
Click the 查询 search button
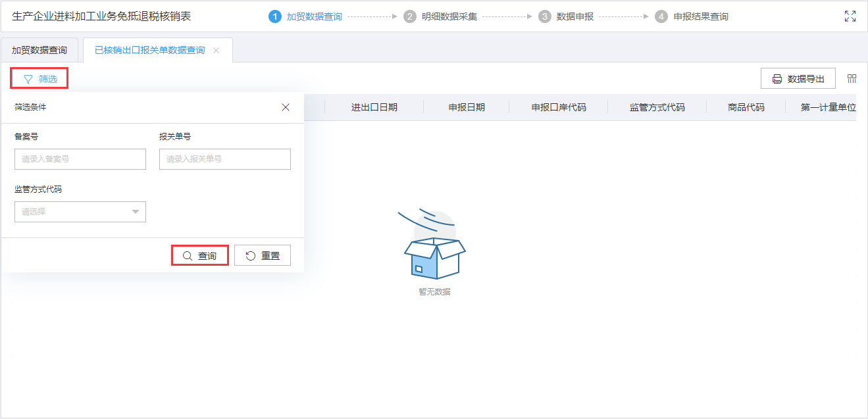point(200,255)
